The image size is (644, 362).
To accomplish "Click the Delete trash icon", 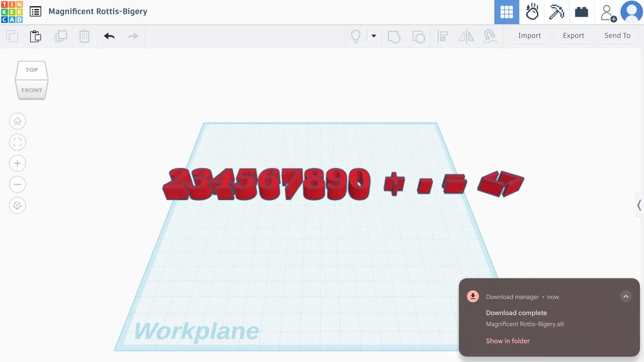I will [x=85, y=36].
